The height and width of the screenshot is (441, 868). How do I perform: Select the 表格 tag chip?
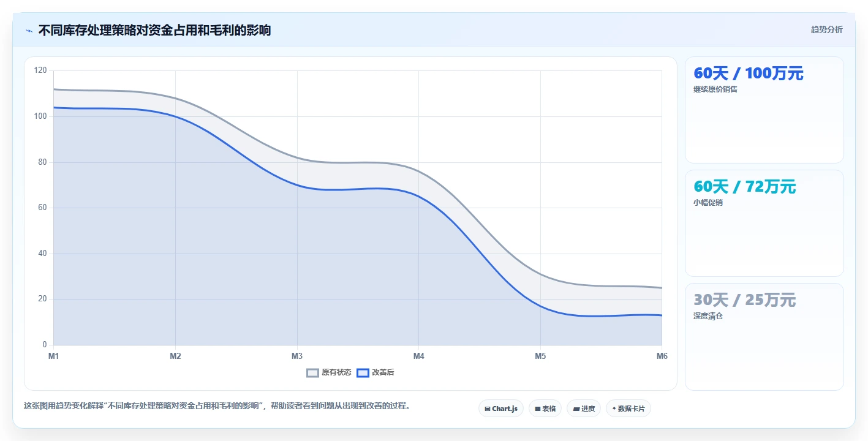pos(545,409)
